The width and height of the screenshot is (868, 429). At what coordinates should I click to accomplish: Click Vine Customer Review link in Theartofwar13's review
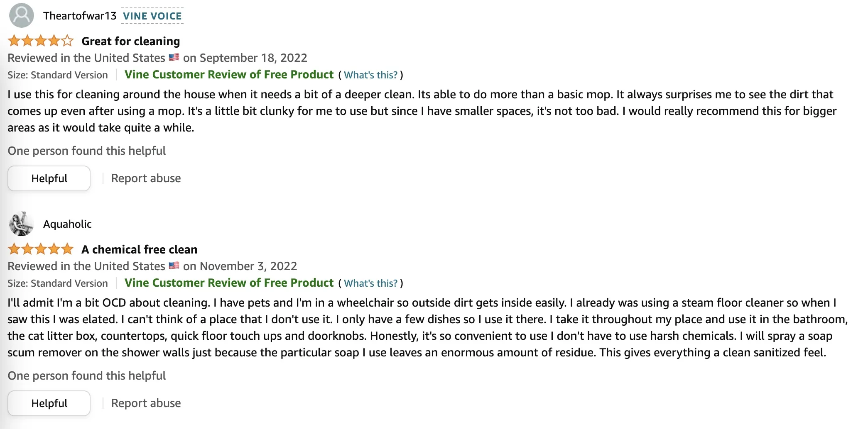coord(229,75)
